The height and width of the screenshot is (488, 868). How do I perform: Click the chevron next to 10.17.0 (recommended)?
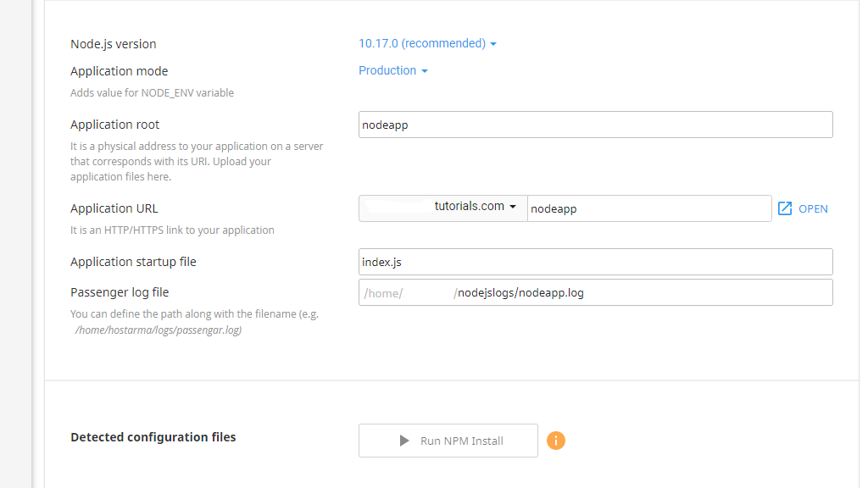[x=493, y=43]
